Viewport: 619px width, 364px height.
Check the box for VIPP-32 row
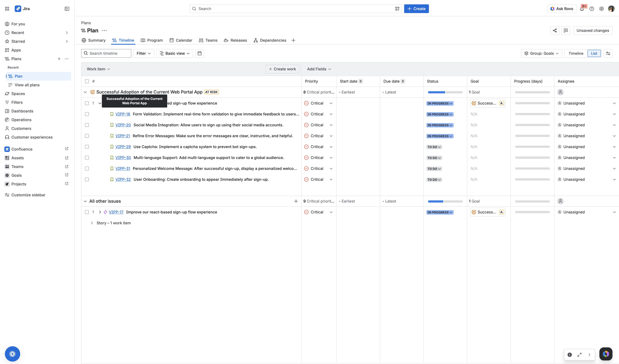coord(87,179)
